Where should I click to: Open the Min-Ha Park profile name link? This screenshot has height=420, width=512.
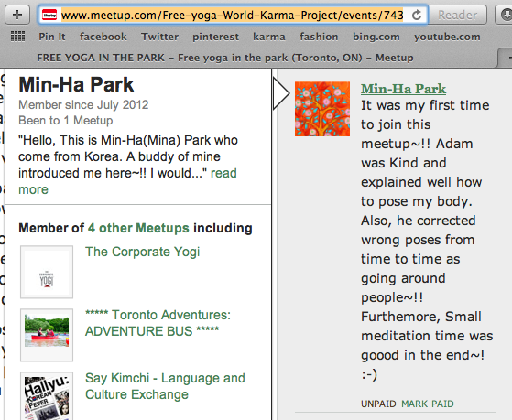[403, 89]
